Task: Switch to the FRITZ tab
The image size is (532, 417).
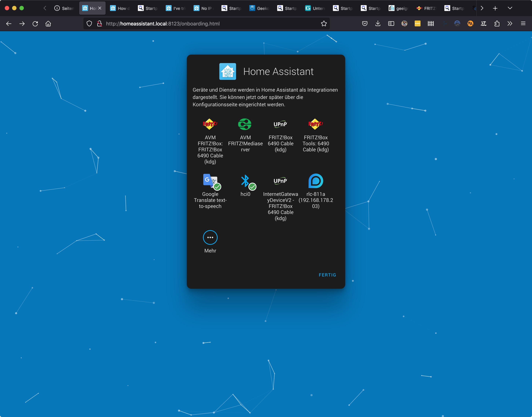Action: tap(426, 8)
